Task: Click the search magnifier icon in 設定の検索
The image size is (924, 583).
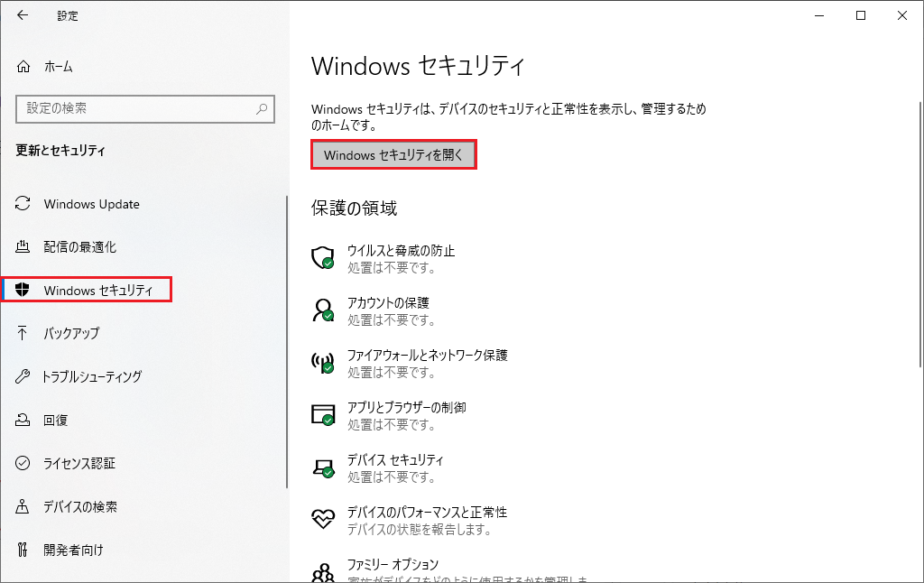Action: [262, 108]
